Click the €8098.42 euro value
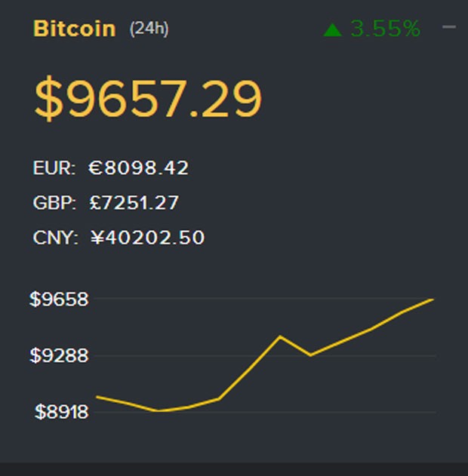468x476 pixels. click(x=138, y=168)
